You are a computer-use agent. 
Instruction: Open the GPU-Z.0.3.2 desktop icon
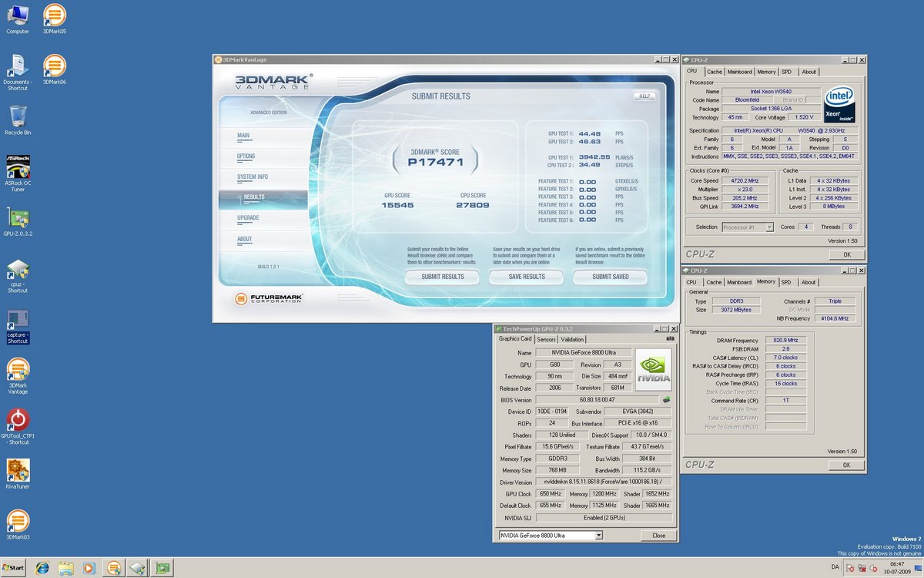click(18, 221)
